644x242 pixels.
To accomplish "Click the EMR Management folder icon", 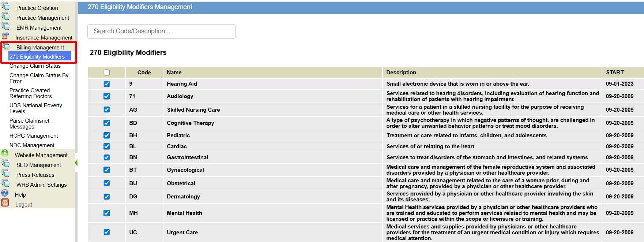I will [5, 26].
